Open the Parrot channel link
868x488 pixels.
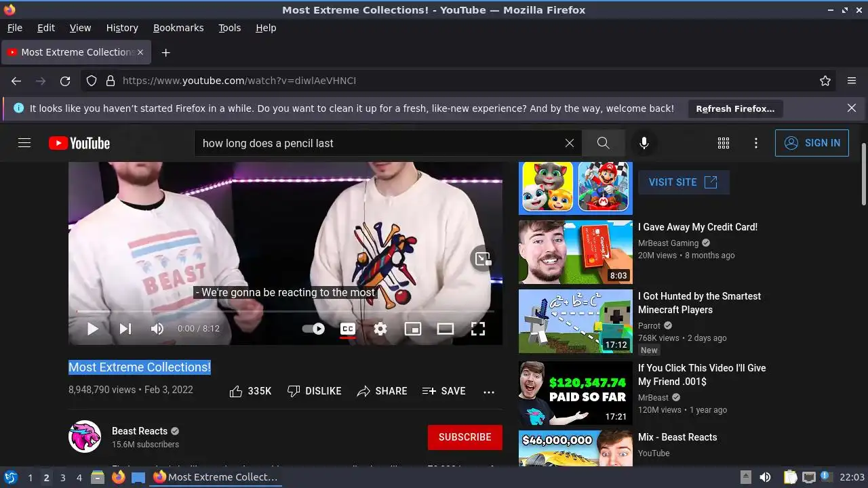point(649,326)
